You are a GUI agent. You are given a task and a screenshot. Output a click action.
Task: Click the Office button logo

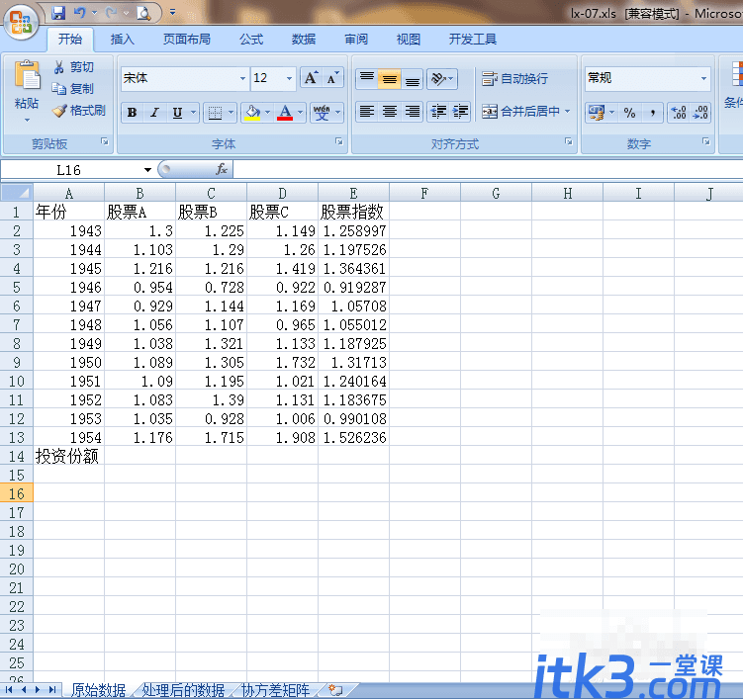(21, 23)
